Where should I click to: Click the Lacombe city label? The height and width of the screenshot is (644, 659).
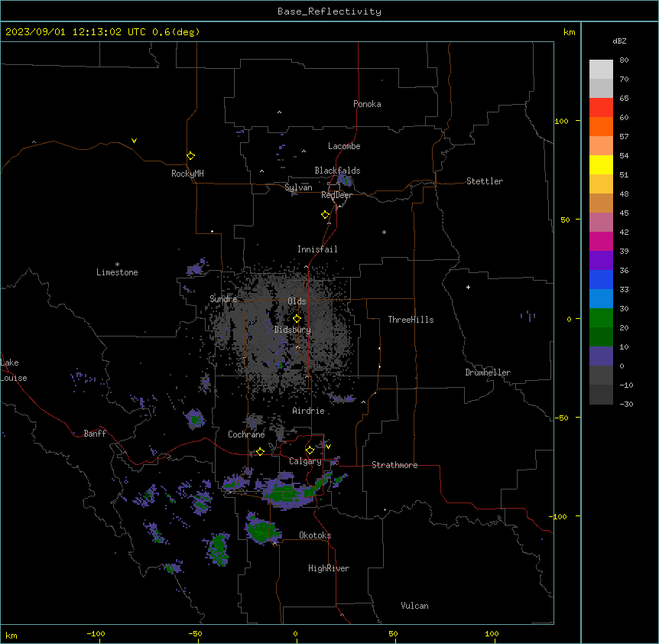pyautogui.click(x=344, y=146)
